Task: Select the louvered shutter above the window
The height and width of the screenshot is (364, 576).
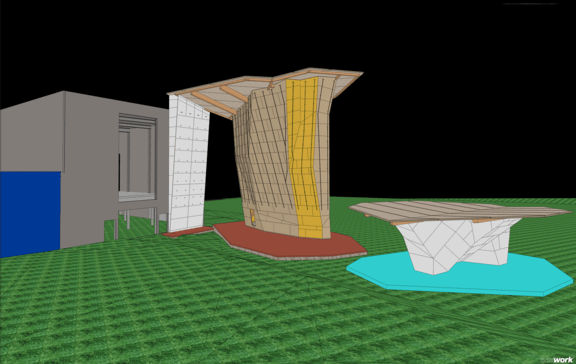Action: click(x=137, y=120)
